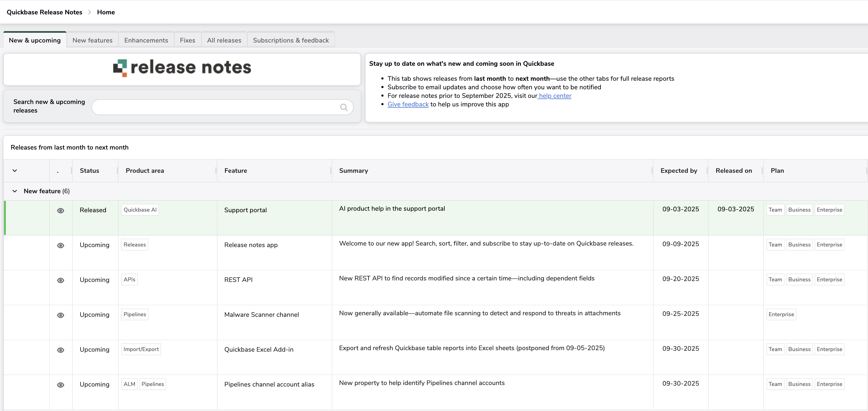Click 'Releases from last month to next month' heading
The height and width of the screenshot is (411, 868).
pos(69,147)
